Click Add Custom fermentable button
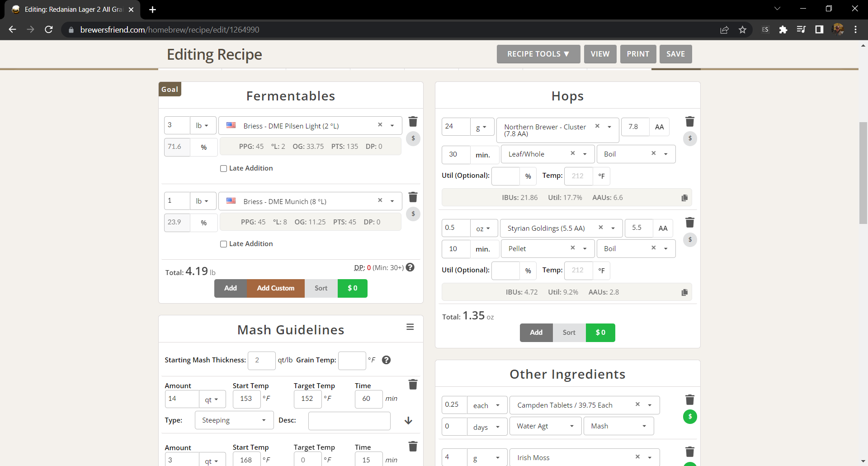Viewport: 868px width, 466px height. coord(276,288)
